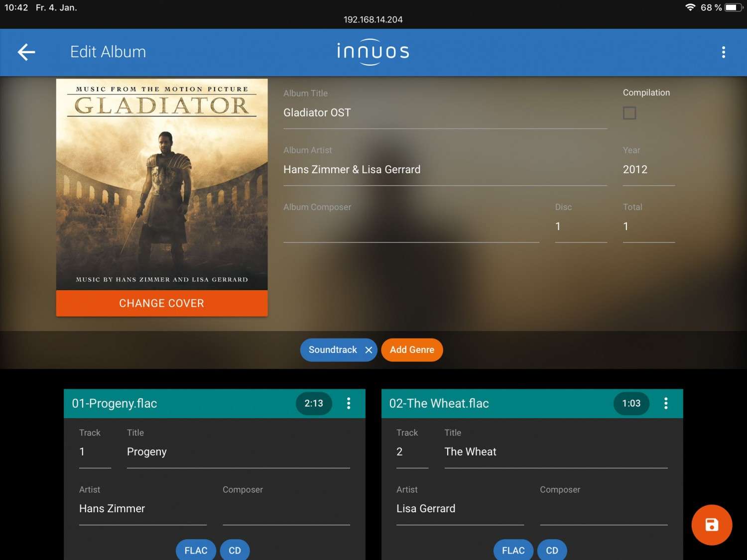Click the Composer field of The Wheat track
The image size is (747, 560).
(604, 509)
